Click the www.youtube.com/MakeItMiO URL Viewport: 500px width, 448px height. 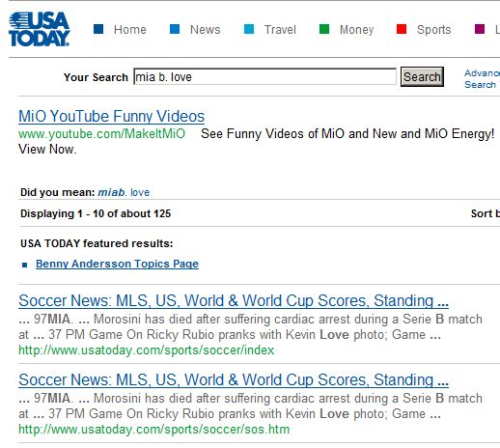click(101, 133)
